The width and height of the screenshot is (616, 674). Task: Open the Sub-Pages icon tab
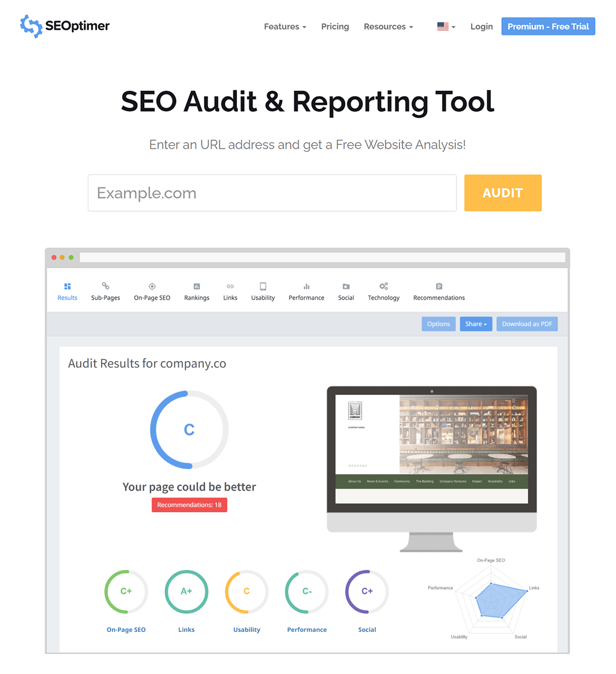pyautogui.click(x=106, y=286)
